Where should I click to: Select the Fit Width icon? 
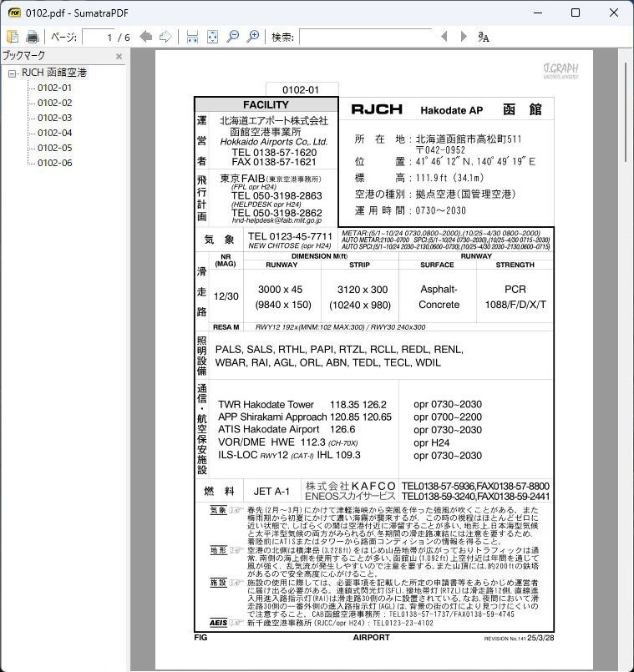pyautogui.click(x=193, y=37)
